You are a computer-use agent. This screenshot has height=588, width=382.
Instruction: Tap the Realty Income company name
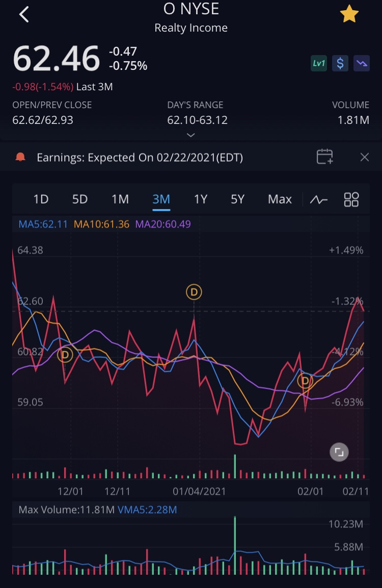(x=191, y=28)
